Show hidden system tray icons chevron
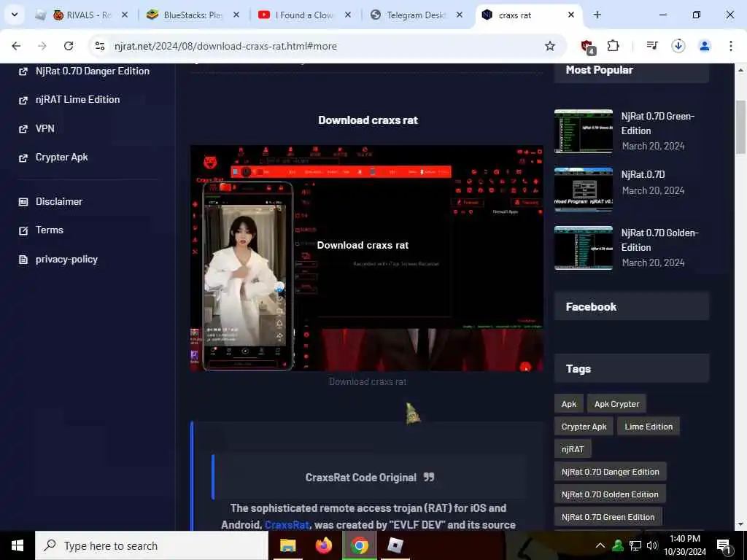 [x=600, y=545]
